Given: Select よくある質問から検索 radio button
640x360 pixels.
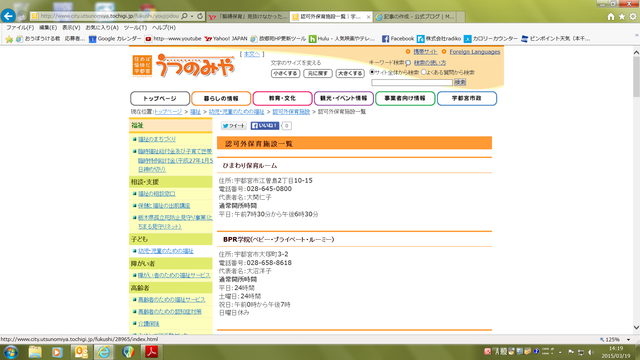Looking at the screenshot, I should tap(424, 72).
